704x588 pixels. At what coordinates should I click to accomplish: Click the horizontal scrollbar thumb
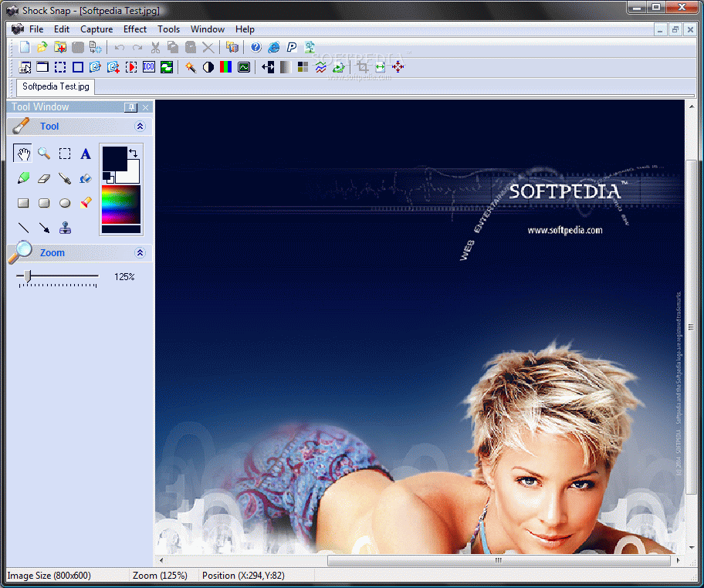coord(499,560)
